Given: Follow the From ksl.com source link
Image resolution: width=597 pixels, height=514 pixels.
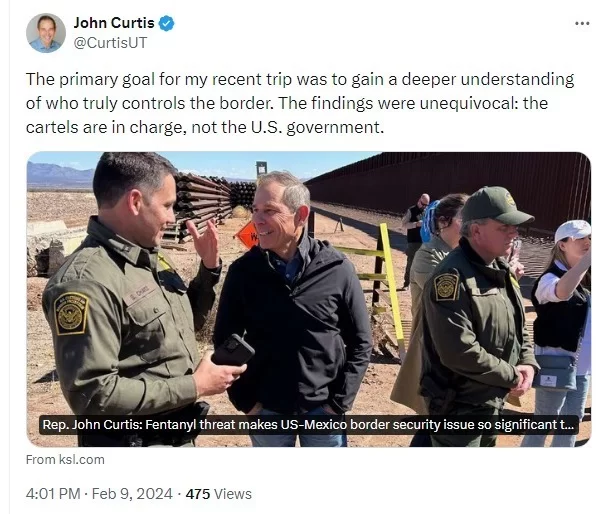Looking at the screenshot, I should 65,460.
